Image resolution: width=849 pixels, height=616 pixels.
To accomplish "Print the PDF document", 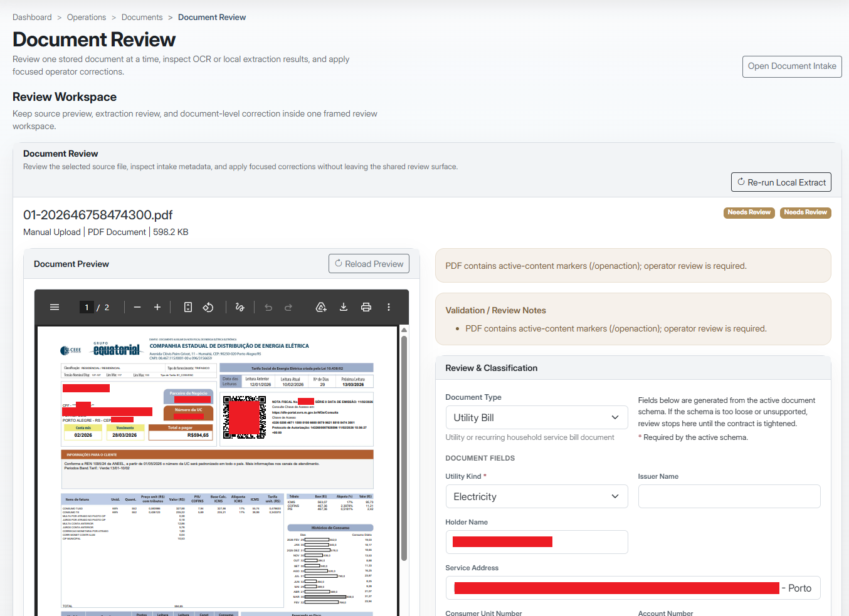I will 366,307.
